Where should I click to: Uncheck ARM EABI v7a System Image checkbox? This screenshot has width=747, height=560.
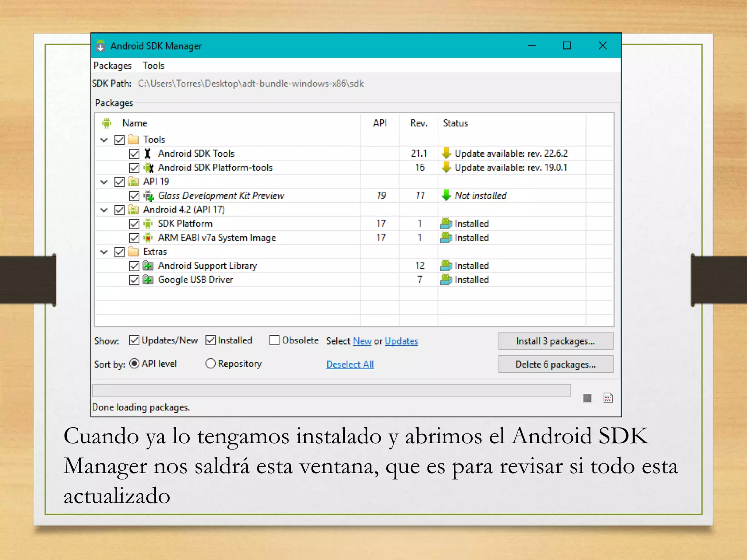click(134, 238)
